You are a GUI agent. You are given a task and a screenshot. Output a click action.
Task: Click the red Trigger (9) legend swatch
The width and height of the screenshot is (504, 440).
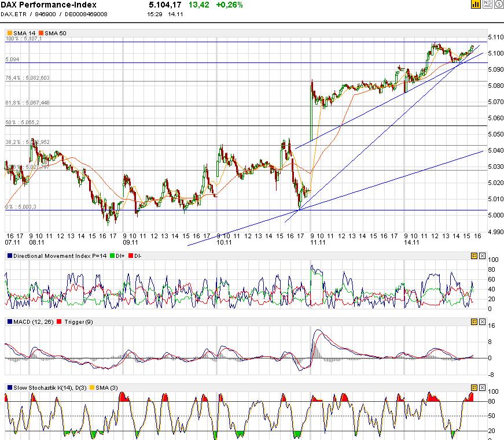point(59,321)
